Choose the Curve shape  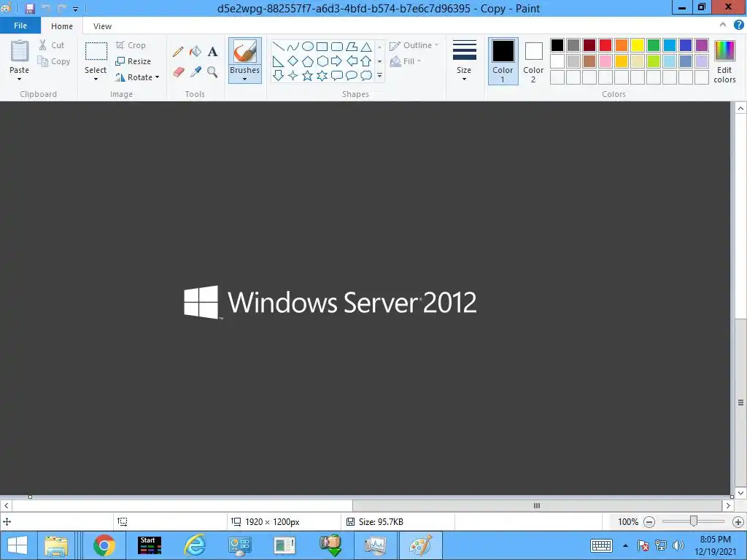point(293,47)
